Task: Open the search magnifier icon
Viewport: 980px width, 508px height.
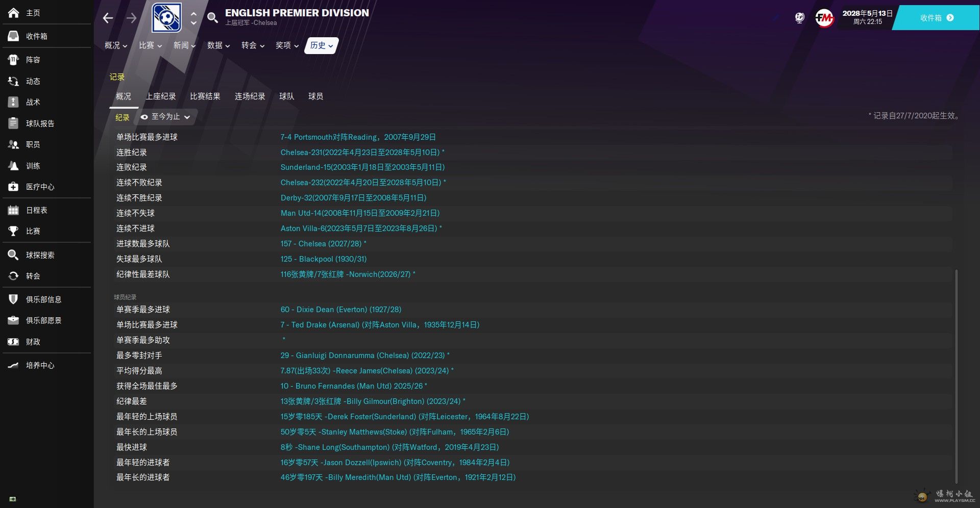Action: click(212, 18)
